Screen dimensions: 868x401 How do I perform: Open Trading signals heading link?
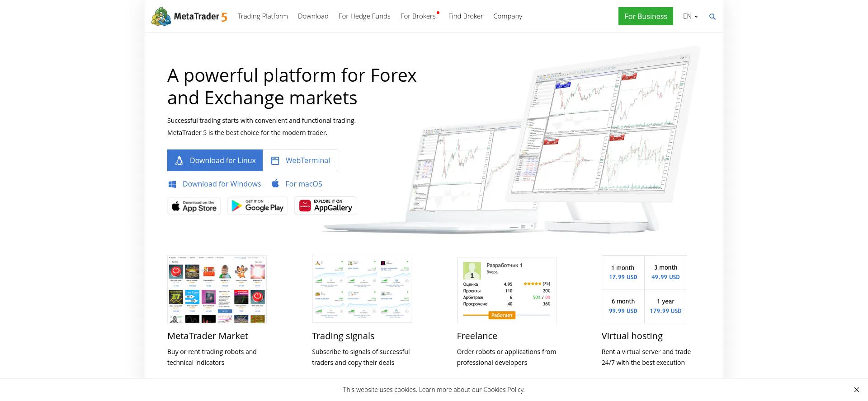pos(343,336)
